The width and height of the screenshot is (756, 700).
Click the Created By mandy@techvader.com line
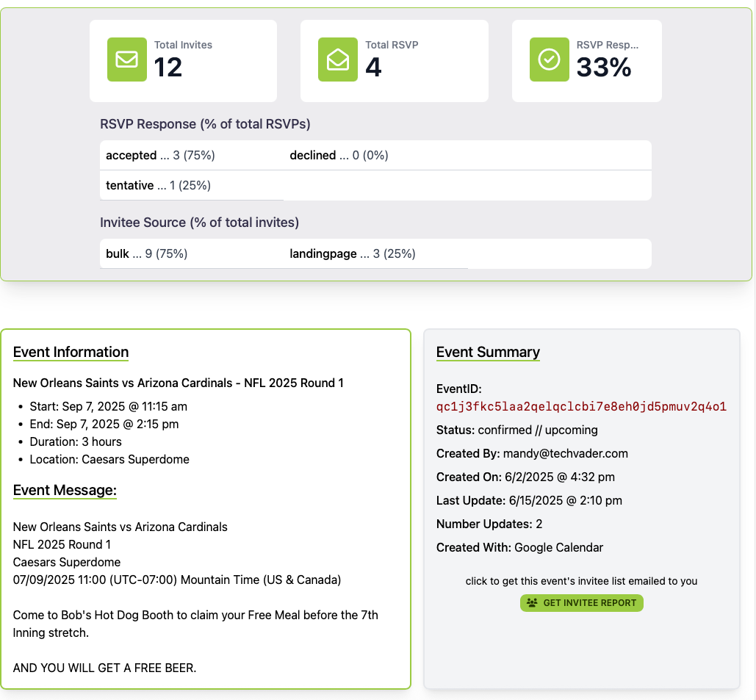coord(532,454)
